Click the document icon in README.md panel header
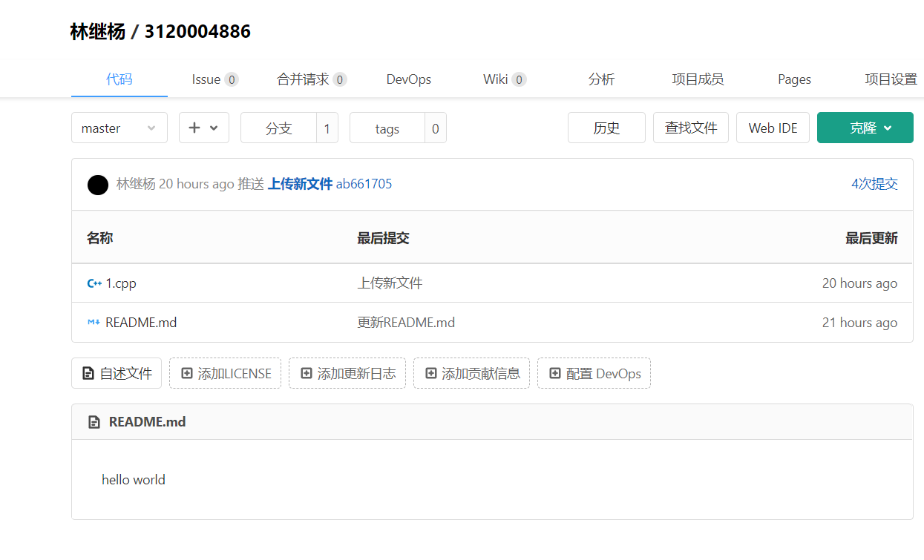Viewport: 924px width, 560px height. tap(94, 422)
